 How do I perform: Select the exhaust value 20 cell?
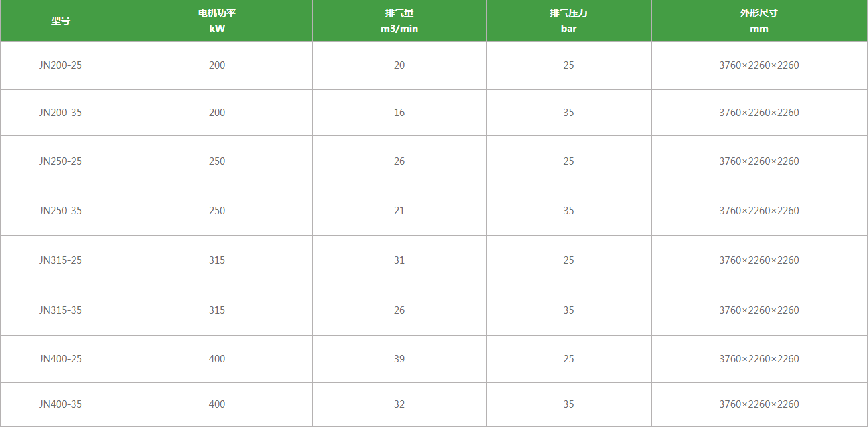click(399, 65)
